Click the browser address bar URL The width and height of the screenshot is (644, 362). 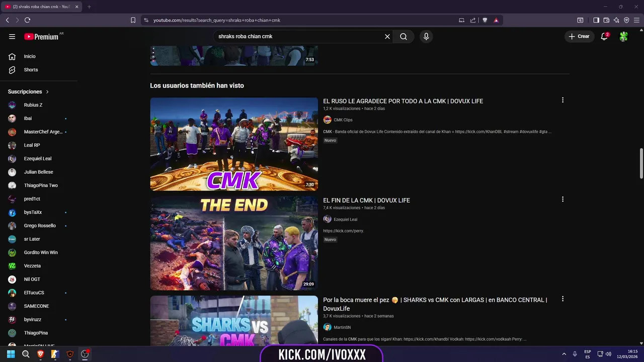pos(217,20)
